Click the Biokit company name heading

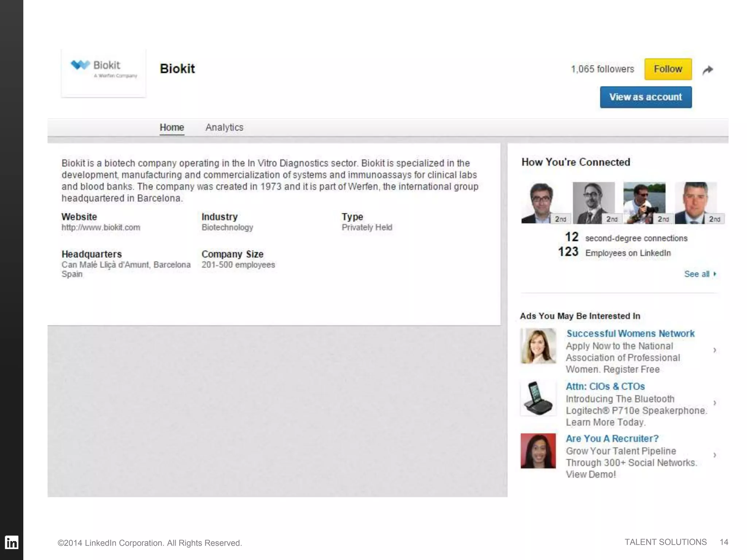coord(177,69)
